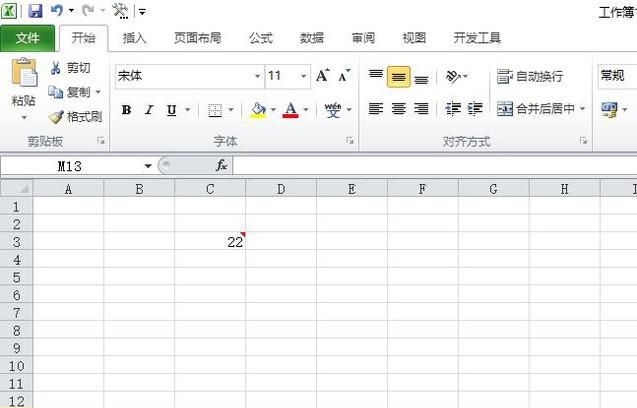Image resolution: width=637 pixels, height=408 pixels.
Task: Switch to the 审阅 tab
Action: pos(363,38)
